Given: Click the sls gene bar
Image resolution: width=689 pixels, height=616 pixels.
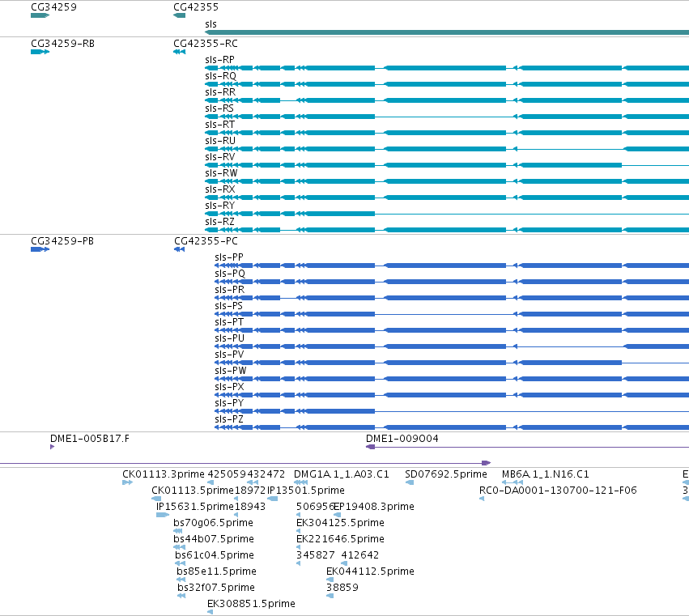Looking at the screenshot, I should click(x=447, y=32).
